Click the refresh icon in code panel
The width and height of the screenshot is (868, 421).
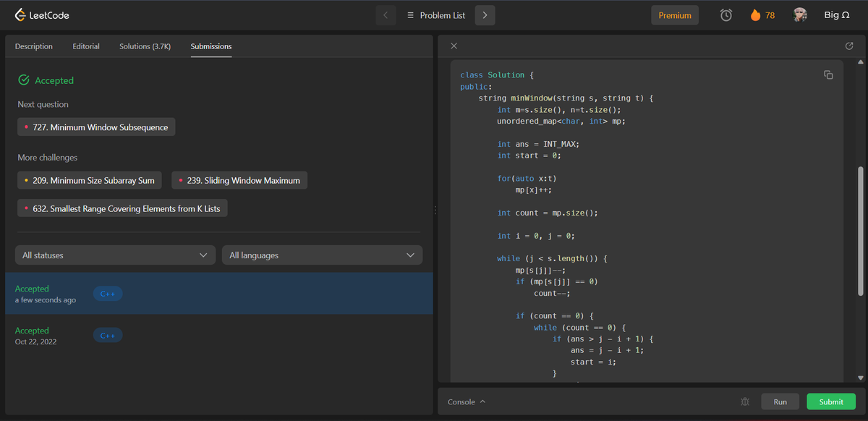pos(849,46)
